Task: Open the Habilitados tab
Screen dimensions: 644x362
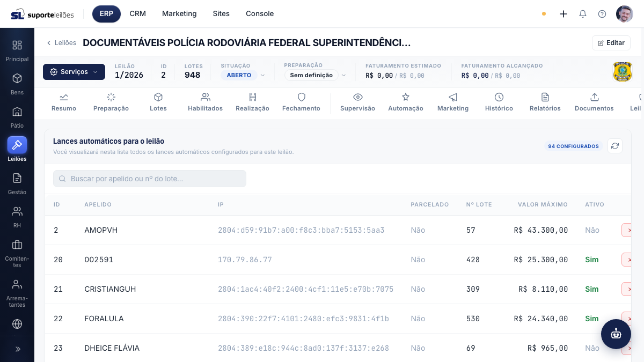Action: (205, 102)
